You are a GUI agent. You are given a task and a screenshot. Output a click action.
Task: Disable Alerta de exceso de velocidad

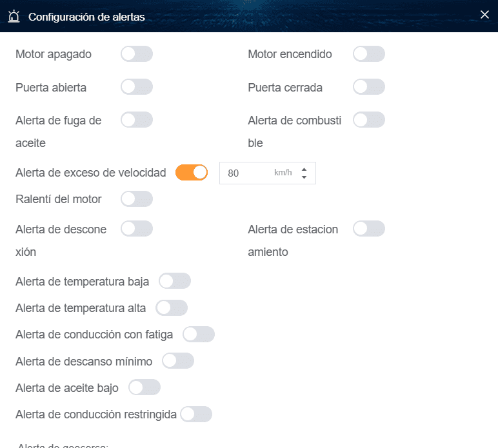point(192,172)
